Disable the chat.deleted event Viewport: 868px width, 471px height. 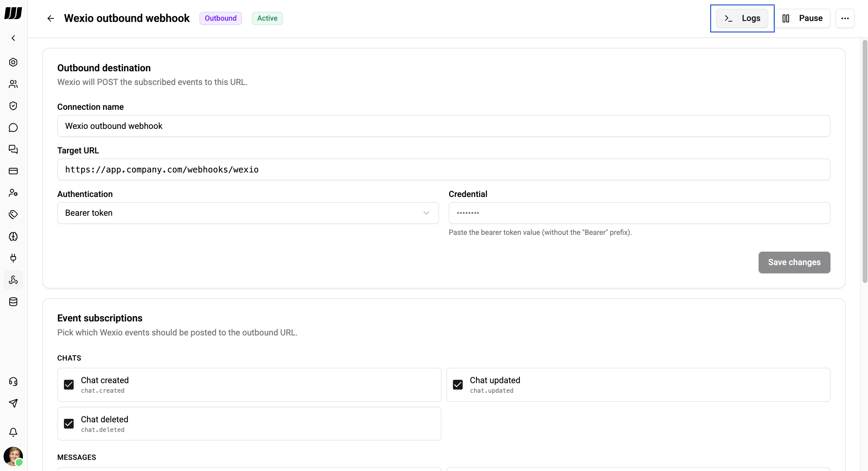pos(69,424)
